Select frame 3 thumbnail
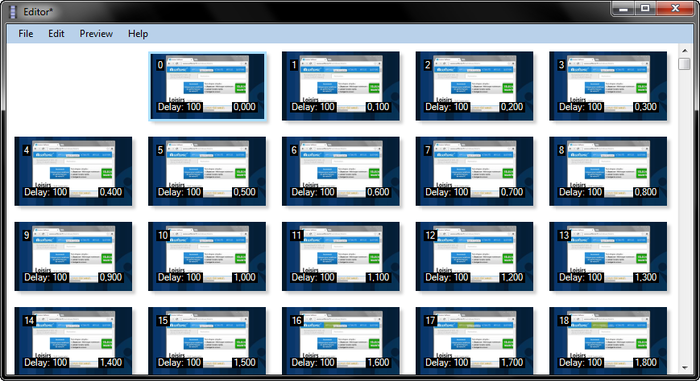The width and height of the screenshot is (700, 381). point(608,86)
